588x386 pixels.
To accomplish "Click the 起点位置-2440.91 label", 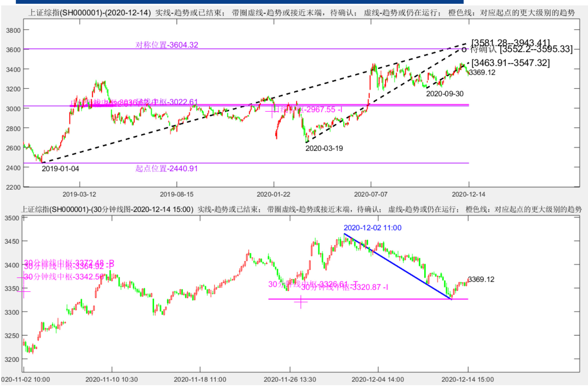I will tap(167, 168).
